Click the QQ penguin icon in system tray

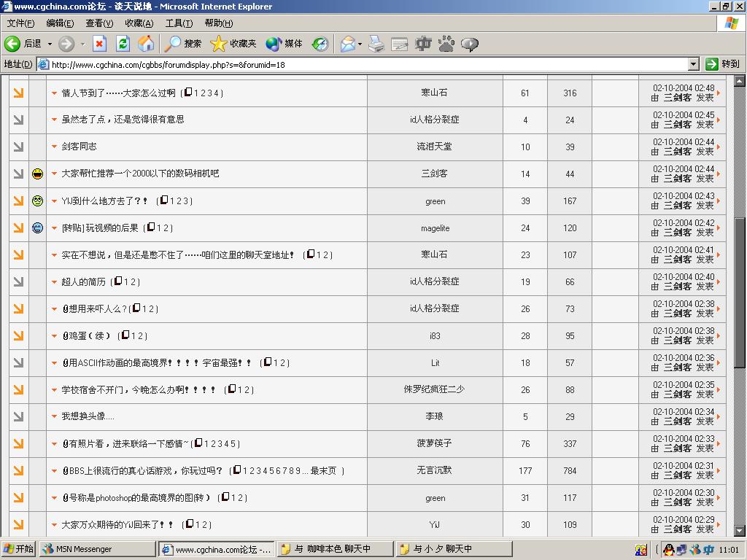pos(669,550)
